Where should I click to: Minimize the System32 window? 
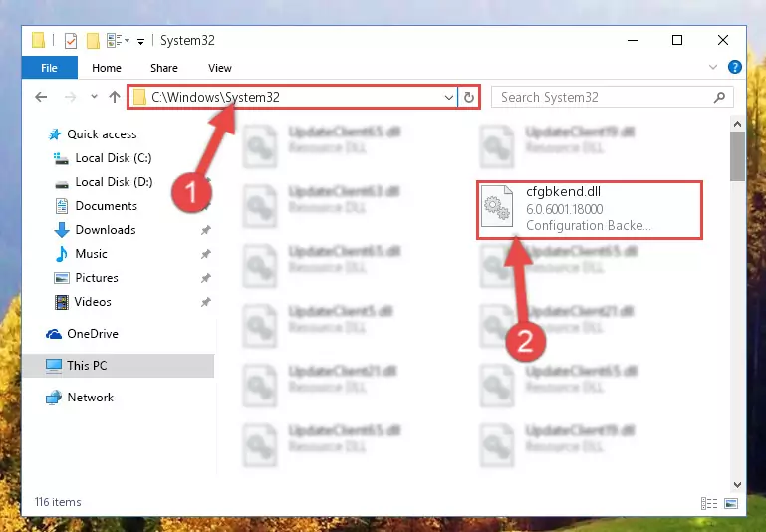point(633,40)
